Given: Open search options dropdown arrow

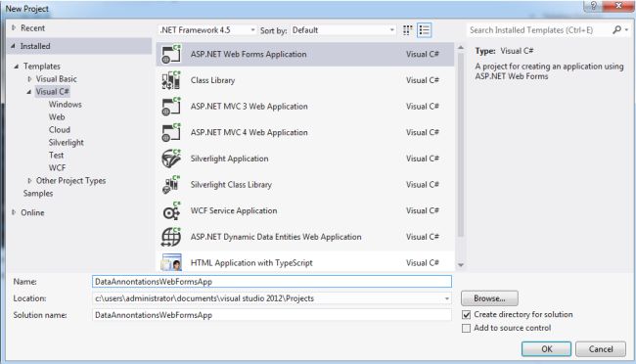Looking at the screenshot, I should [626, 29].
